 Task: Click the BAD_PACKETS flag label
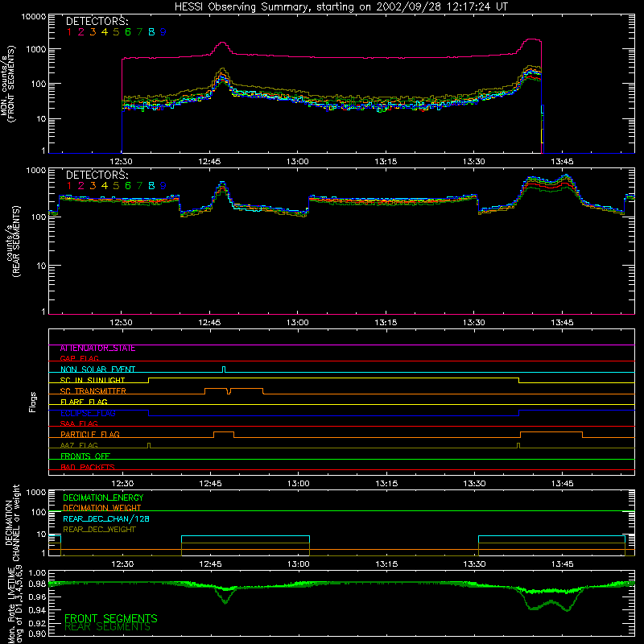click(x=88, y=467)
